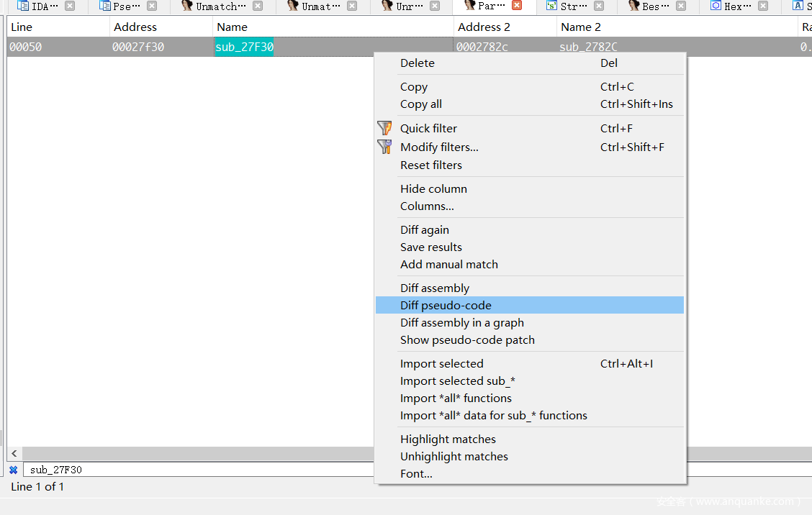Close the active Par… tab via red X
This screenshot has height=515, width=812.
(x=517, y=6)
